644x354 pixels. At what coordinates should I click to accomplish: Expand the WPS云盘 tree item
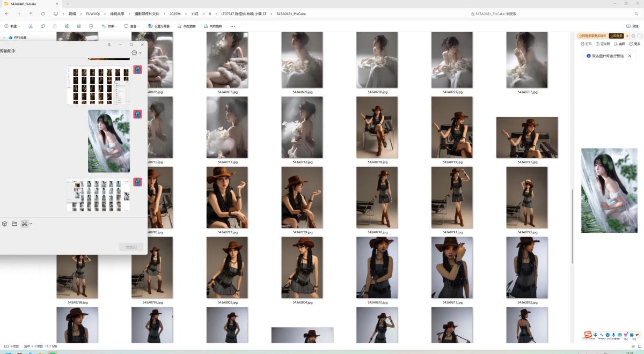click(4, 38)
